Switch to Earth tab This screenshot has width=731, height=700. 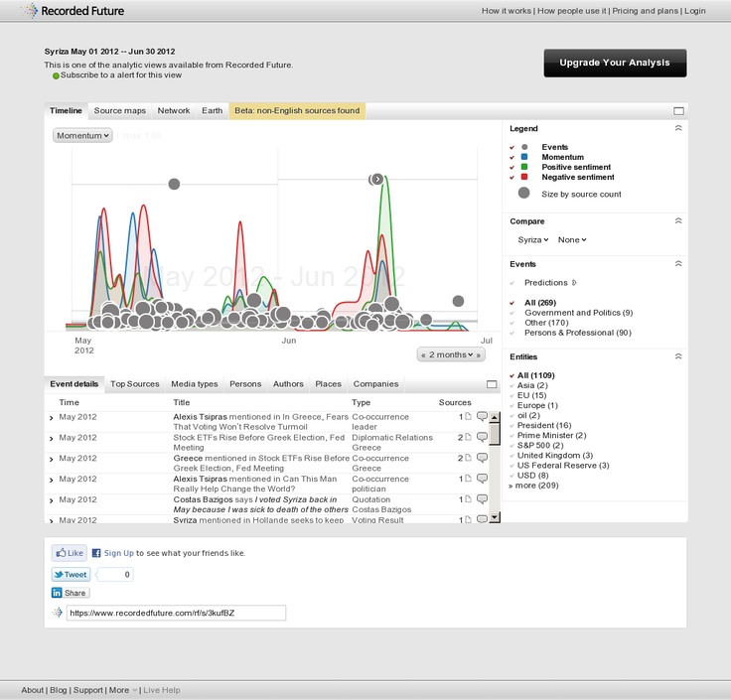[213, 111]
